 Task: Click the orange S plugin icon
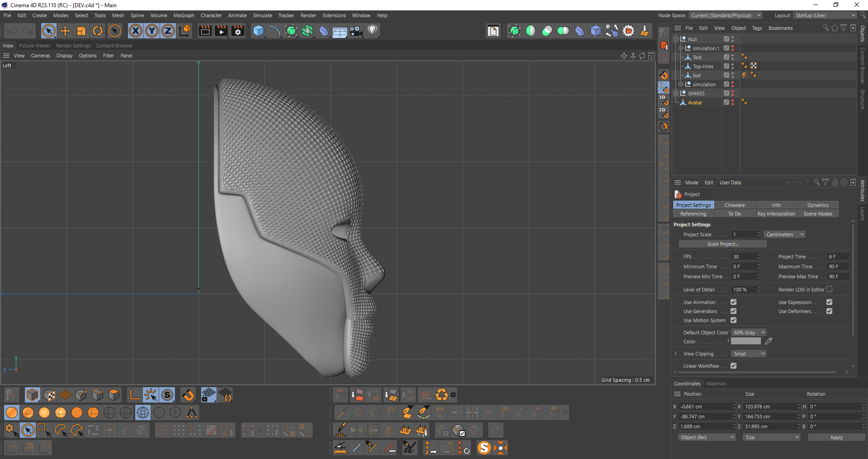coord(484,448)
